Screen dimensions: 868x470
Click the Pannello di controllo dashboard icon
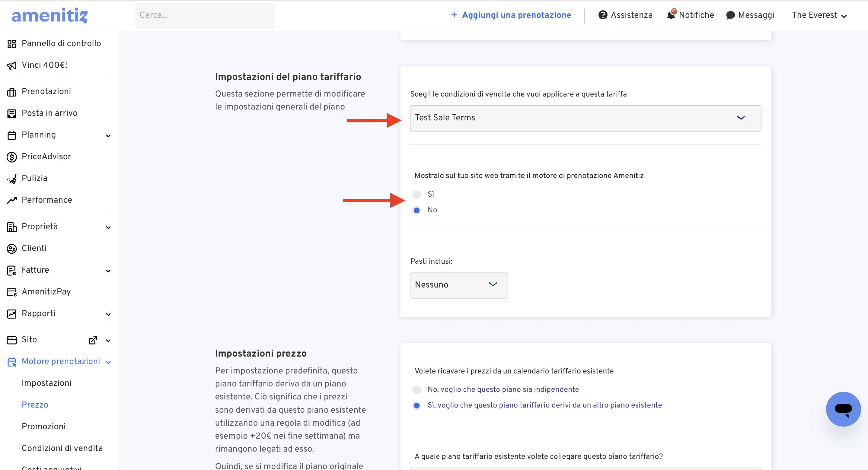click(12, 44)
